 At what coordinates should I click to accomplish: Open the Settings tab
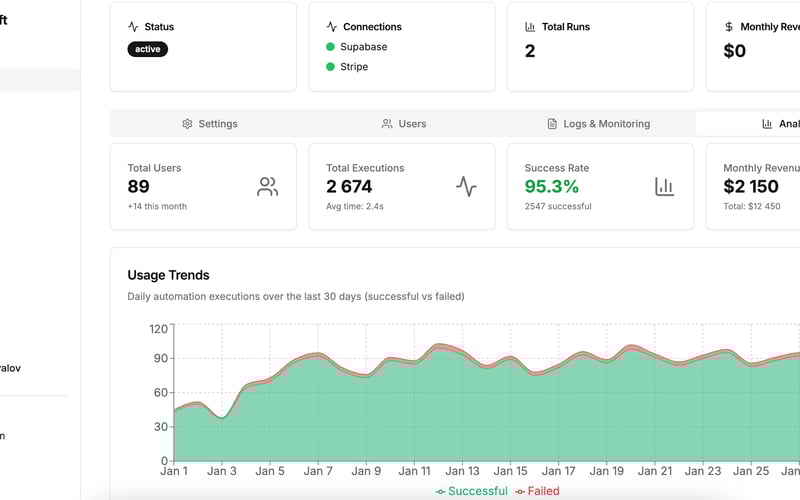pos(210,123)
